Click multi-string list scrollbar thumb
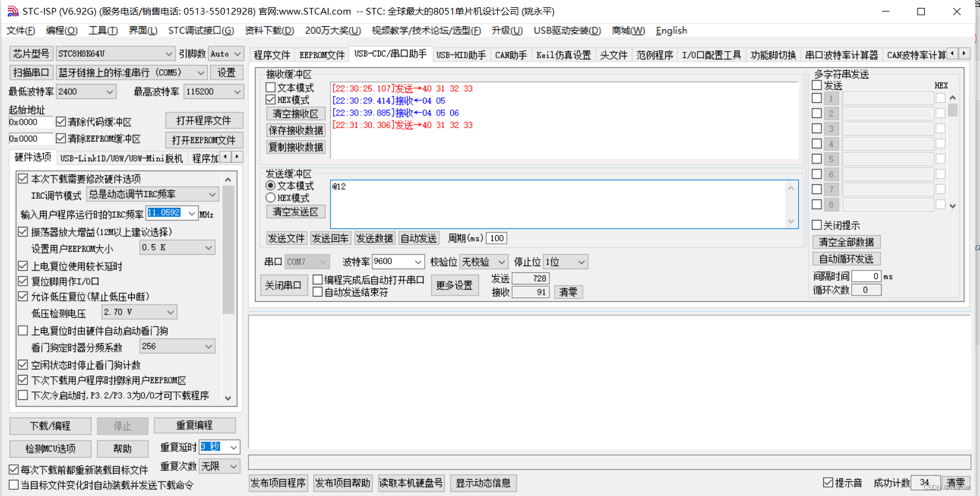980x496 pixels. pos(953,110)
